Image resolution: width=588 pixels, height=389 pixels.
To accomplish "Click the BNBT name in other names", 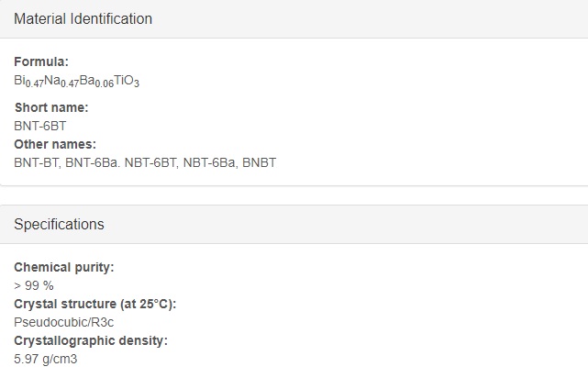I will tap(259, 162).
